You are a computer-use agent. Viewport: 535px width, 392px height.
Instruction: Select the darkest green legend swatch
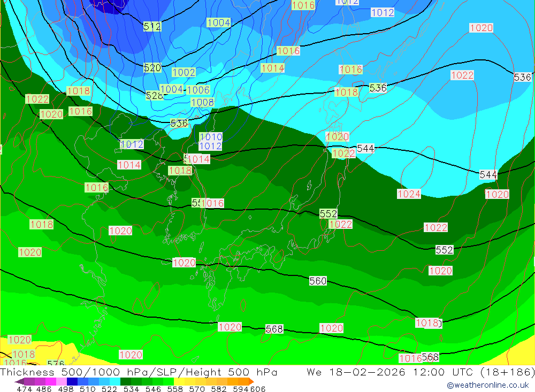click(x=126, y=381)
